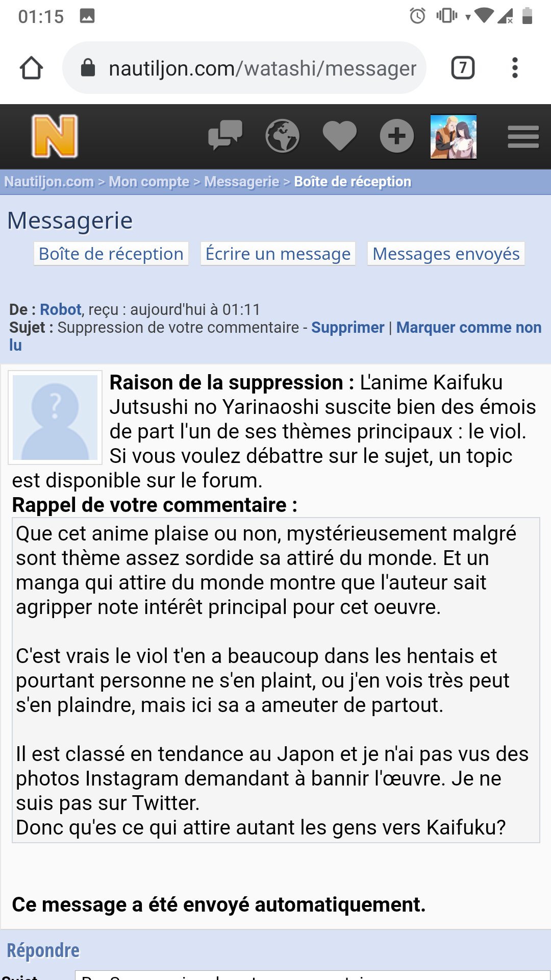Tap the browser address bar URL
The width and height of the screenshot is (551, 980).
262,68
